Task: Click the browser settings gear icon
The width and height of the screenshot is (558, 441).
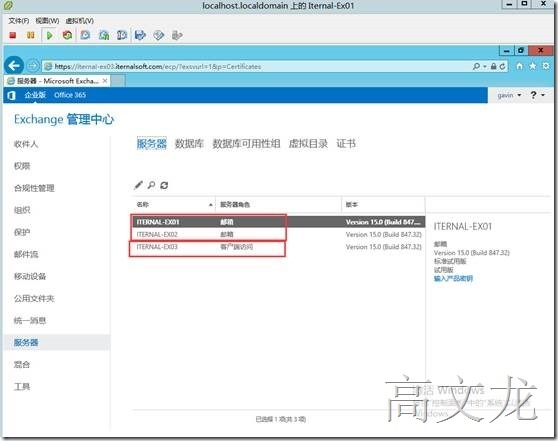Action: 546,66
